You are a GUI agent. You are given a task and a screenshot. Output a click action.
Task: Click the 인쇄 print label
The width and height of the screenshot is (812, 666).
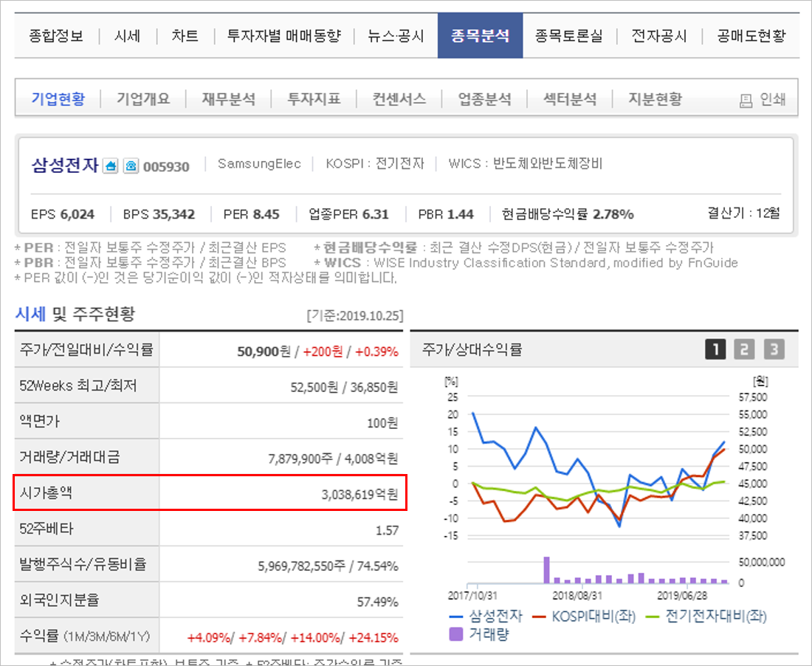coord(773,99)
